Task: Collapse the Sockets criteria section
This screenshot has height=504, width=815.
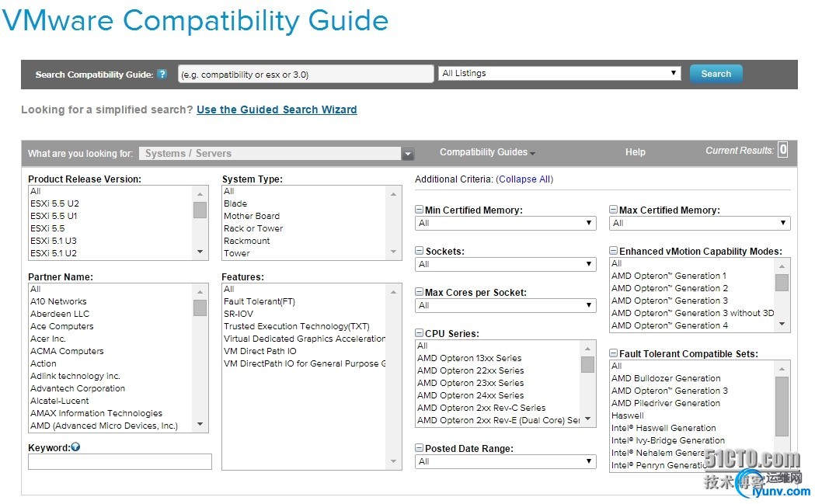Action: (x=420, y=252)
